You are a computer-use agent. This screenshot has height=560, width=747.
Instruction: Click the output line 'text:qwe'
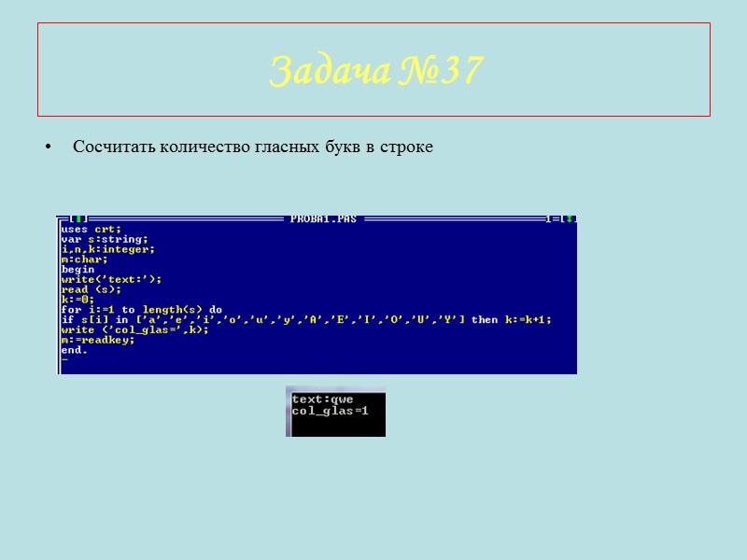[322, 399]
